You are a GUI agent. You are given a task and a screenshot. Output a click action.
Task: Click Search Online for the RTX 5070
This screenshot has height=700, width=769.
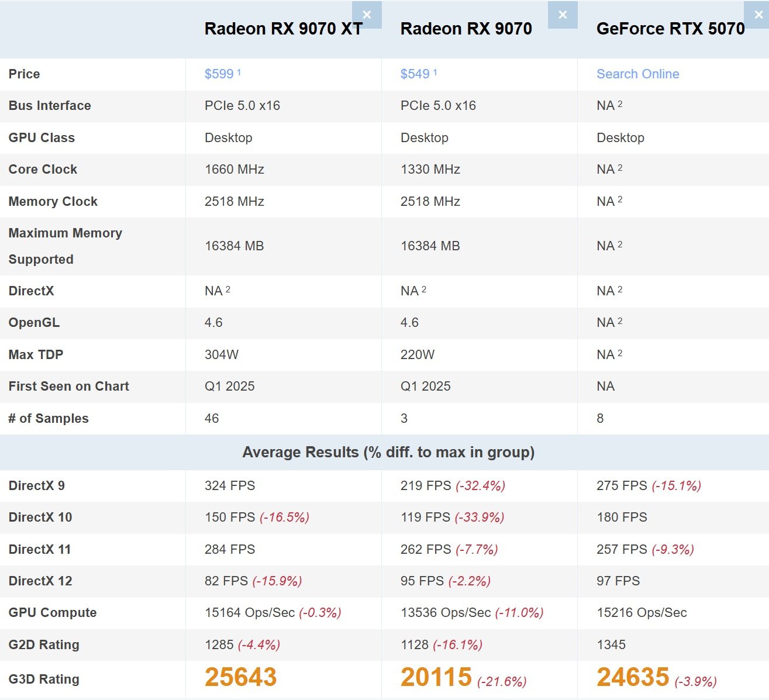pos(637,74)
